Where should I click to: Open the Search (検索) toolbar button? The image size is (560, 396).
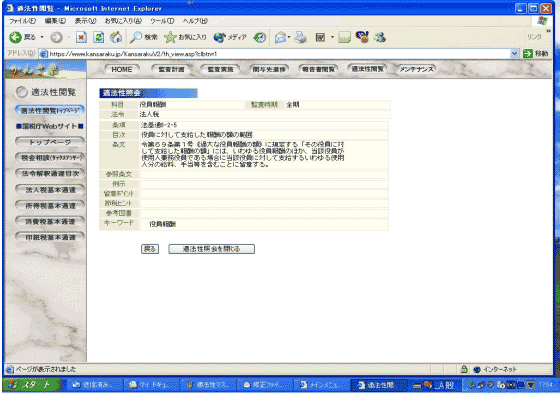pos(144,37)
